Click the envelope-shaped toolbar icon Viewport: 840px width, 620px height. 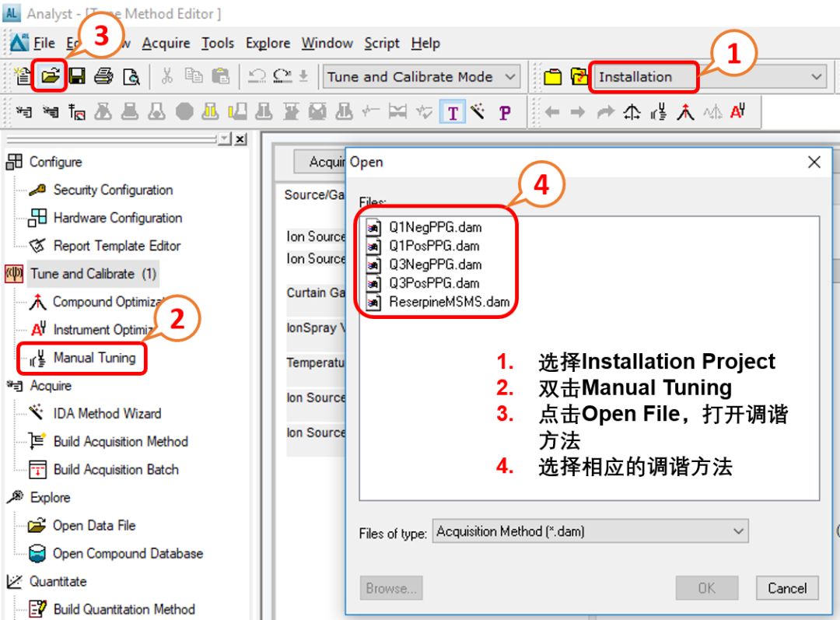point(317,112)
